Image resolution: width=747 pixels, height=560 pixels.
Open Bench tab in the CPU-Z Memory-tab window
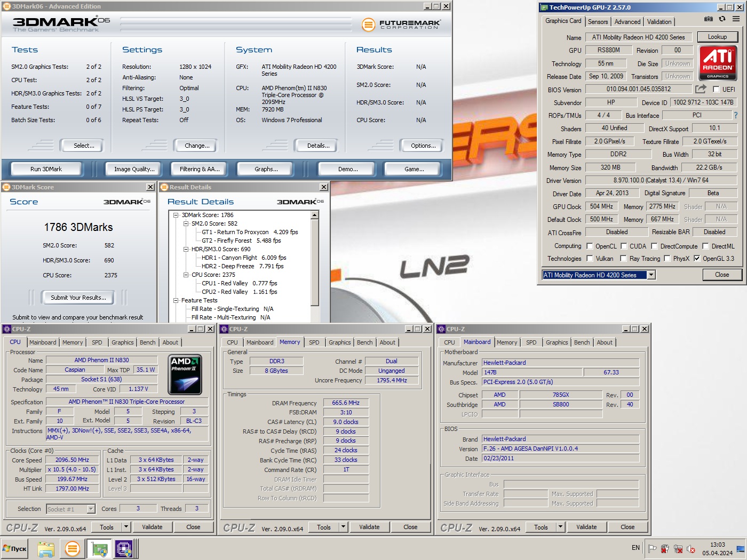click(x=365, y=342)
